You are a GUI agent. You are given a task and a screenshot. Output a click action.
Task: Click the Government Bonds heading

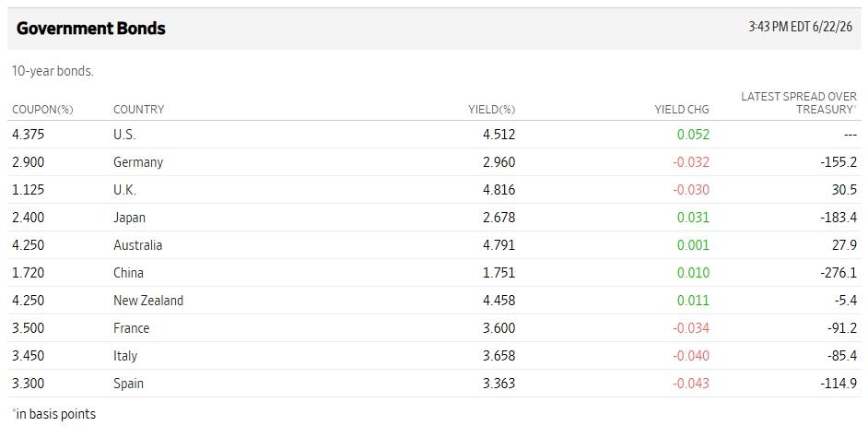91,29
